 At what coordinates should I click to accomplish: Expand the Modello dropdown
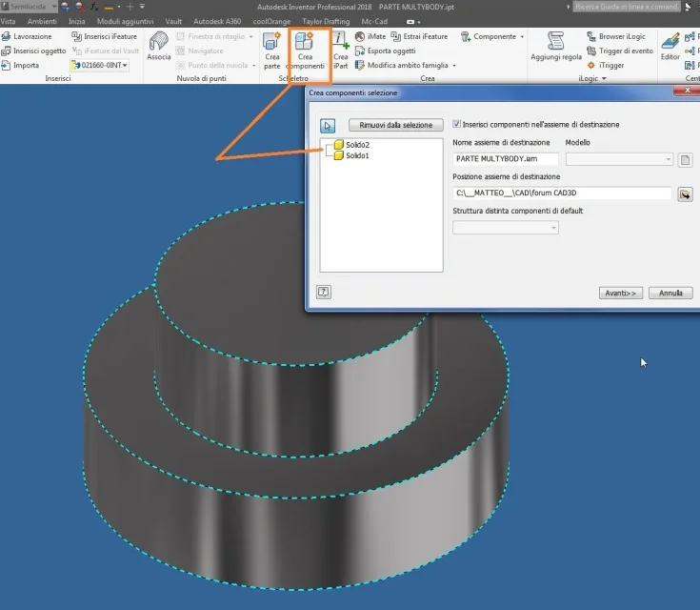click(619, 159)
